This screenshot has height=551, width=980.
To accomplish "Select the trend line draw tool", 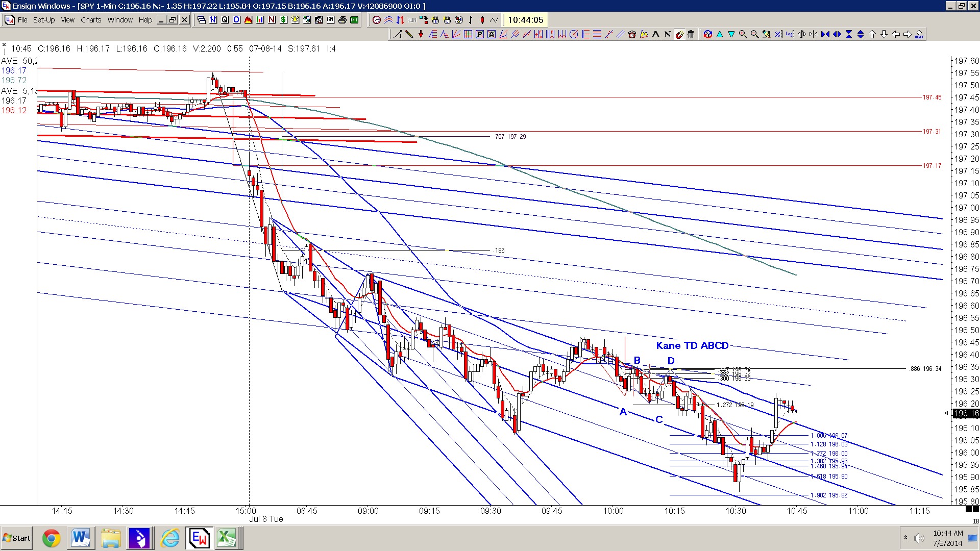I will pyautogui.click(x=398, y=34).
